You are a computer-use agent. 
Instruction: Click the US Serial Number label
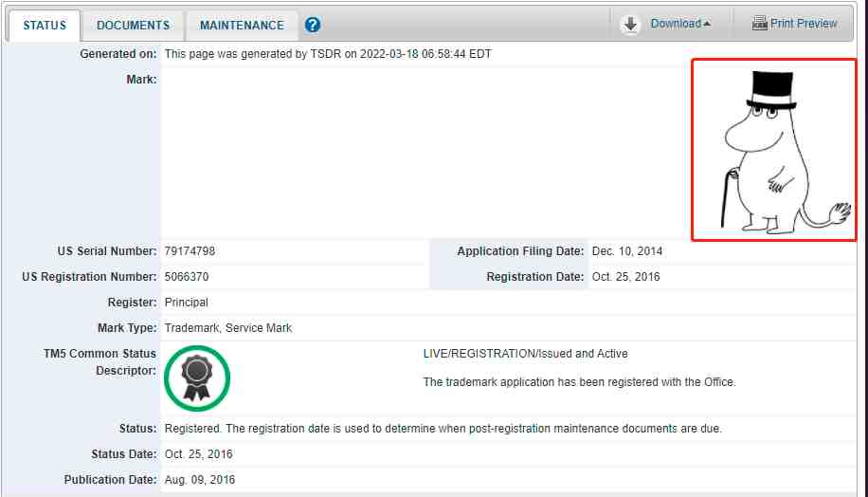coord(107,251)
